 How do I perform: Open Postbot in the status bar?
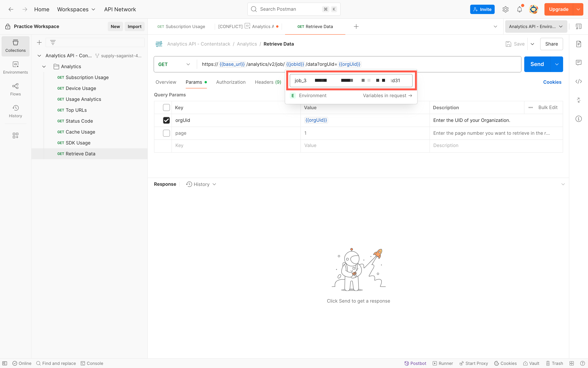(x=415, y=363)
